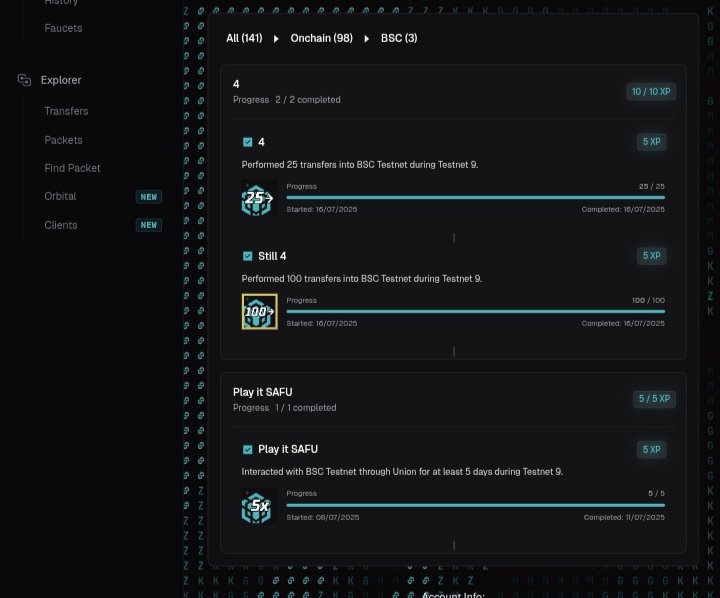Click the group title "4" heading
The height and width of the screenshot is (598, 720).
point(236,84)
